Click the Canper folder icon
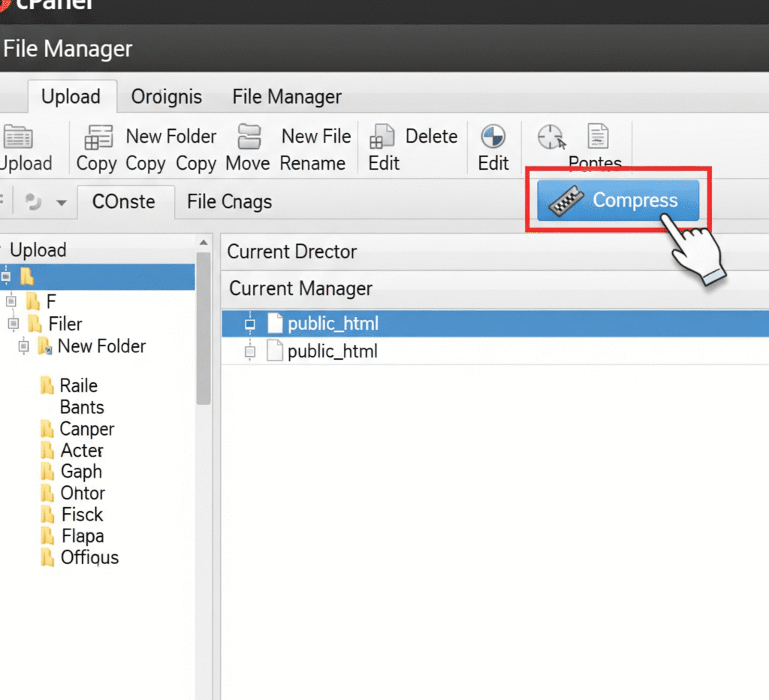 click(47, 429)
